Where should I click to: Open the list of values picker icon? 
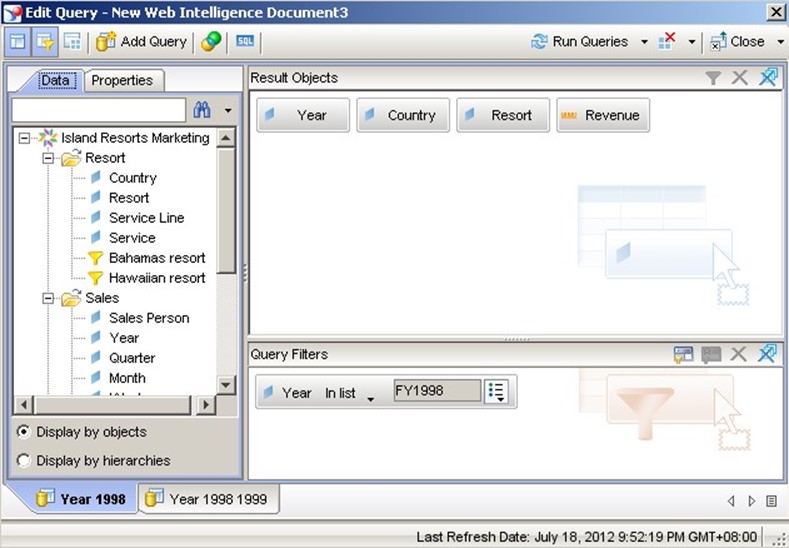pyautogui.click(x=496, y=392)
